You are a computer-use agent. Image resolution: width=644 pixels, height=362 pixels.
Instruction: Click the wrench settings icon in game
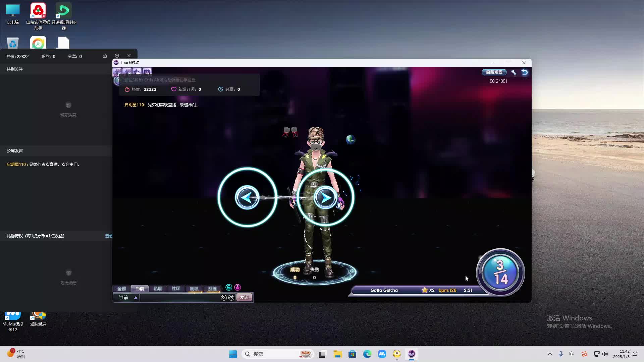[x=514, y=72]
